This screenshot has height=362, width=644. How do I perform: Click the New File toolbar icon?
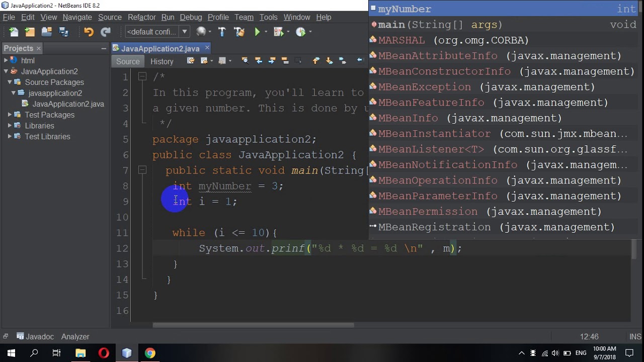coord(14,32)
